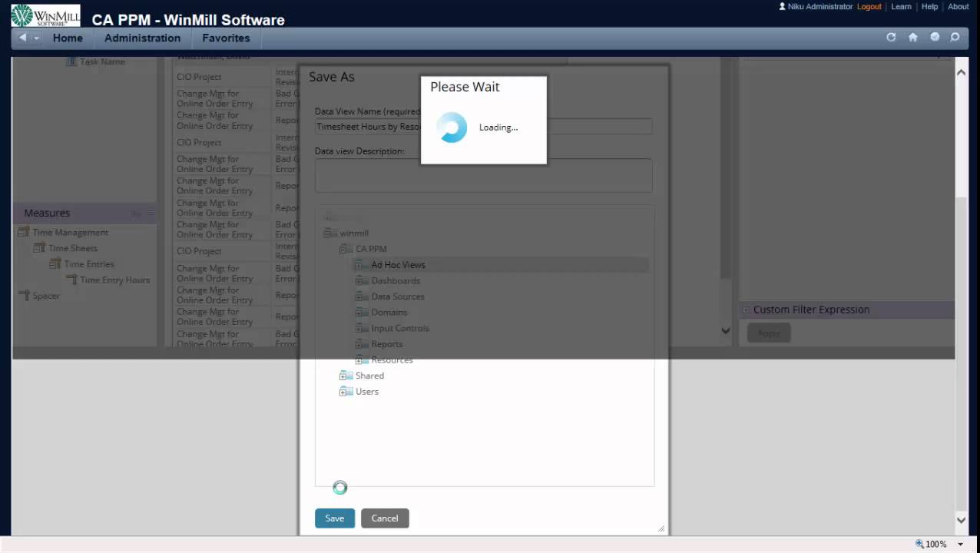Click the disabled Apply filter button
The width and height of the screenshot is (980, 553).
click(769, 333)
